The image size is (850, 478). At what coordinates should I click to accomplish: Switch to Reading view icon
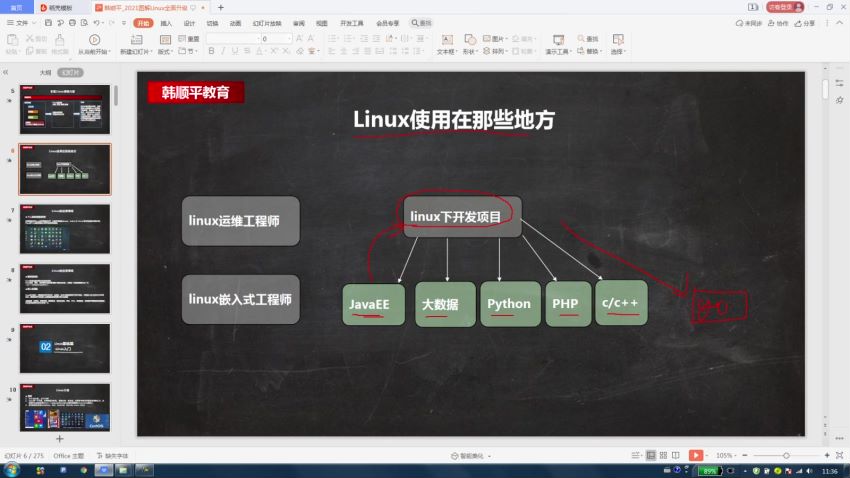[675, 455]
